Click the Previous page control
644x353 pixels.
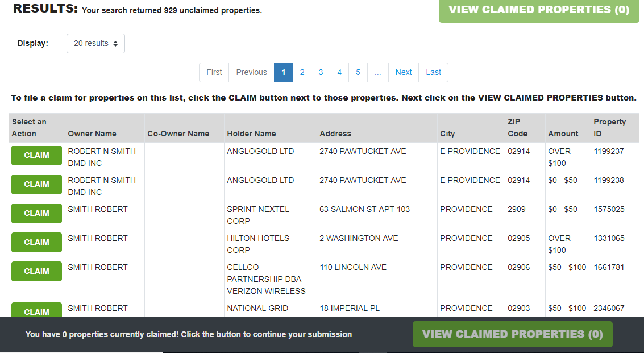pos(251,72)
